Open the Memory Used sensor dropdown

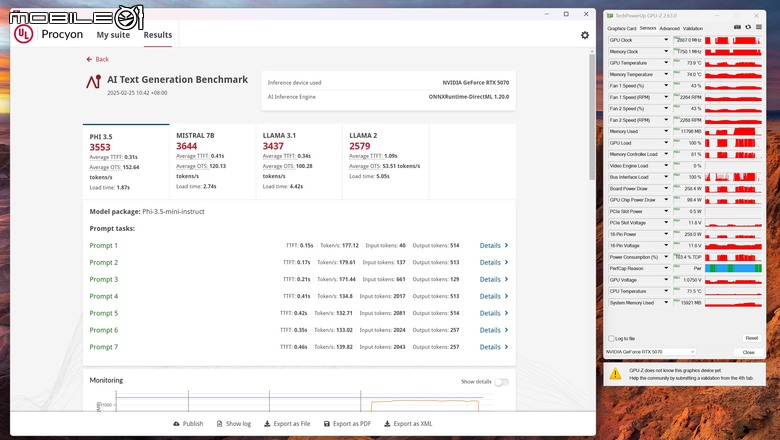point(666,131)
